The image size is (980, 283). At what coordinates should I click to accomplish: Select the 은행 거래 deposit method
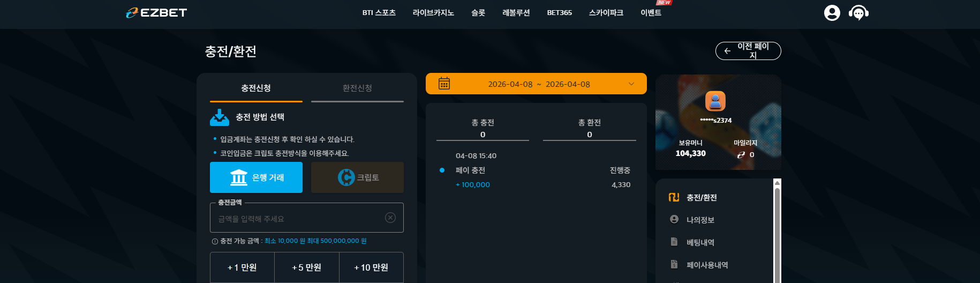256,177
